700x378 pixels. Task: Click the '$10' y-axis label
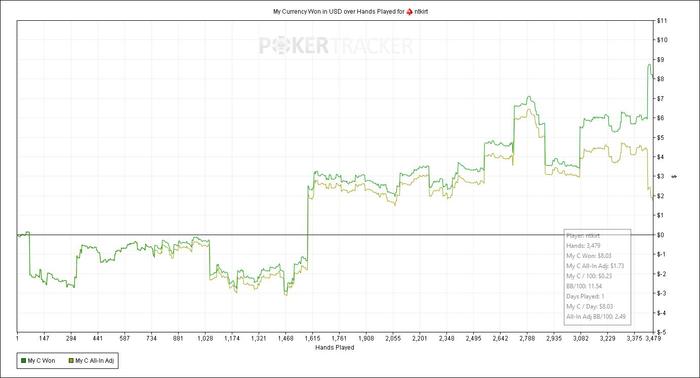click(662, 40)
